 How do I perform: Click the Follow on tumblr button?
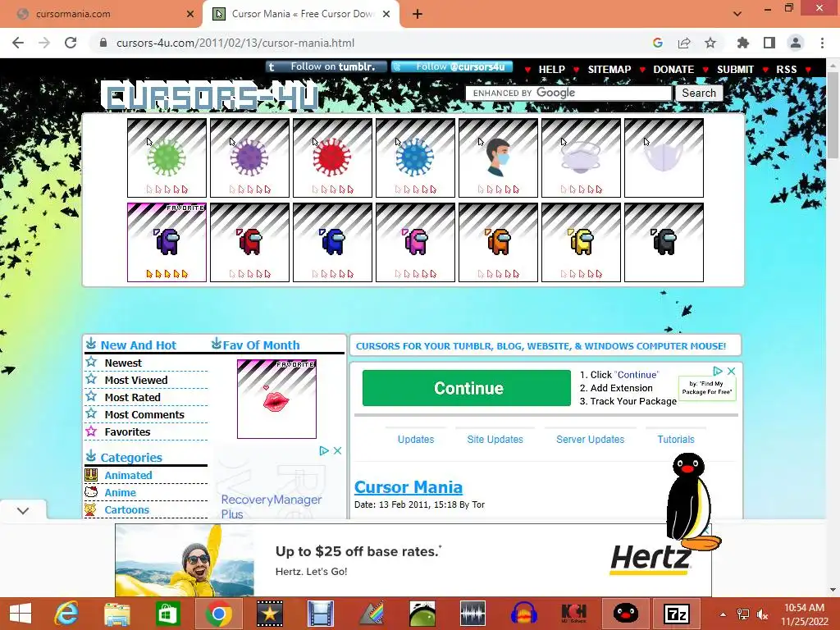tap(326, 67)
